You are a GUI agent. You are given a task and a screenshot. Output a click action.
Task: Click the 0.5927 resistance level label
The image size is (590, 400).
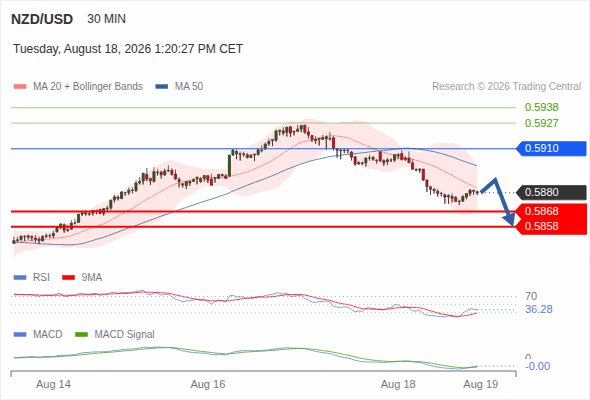[541, 123]
